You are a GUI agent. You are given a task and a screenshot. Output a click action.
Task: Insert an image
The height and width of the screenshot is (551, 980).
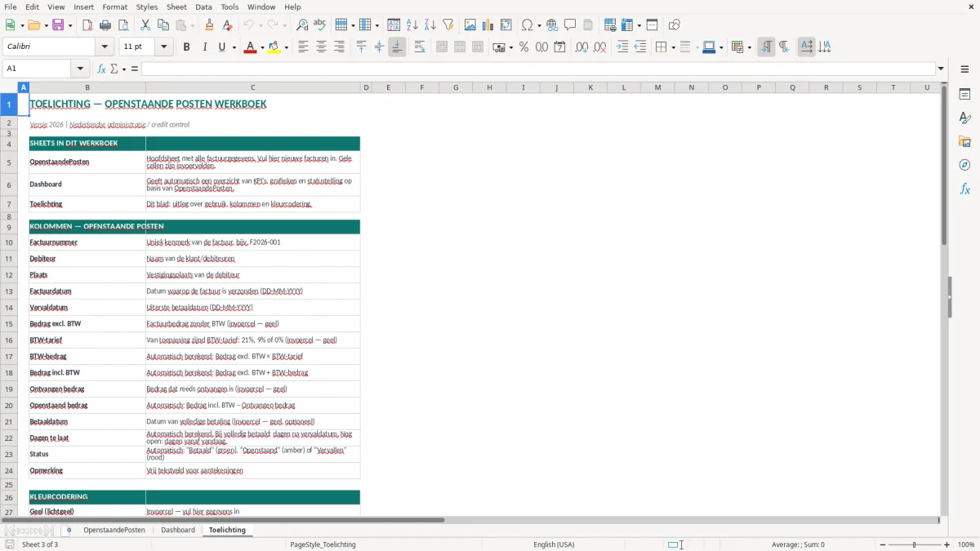tap(470, 25)
